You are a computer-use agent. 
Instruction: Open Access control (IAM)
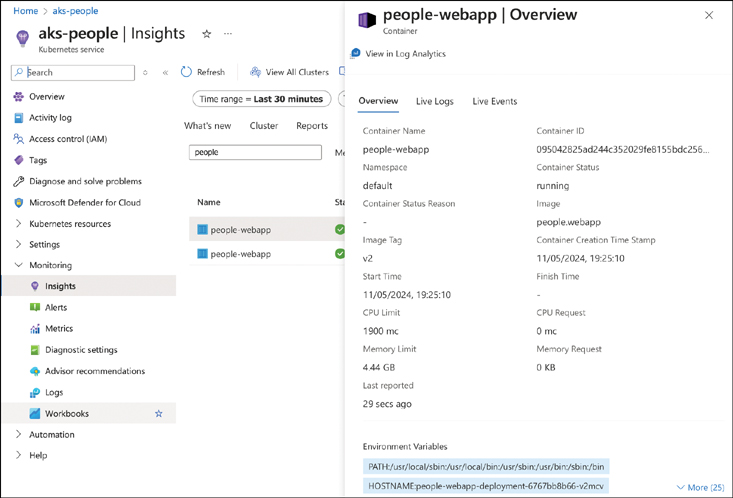pos(67,139)
